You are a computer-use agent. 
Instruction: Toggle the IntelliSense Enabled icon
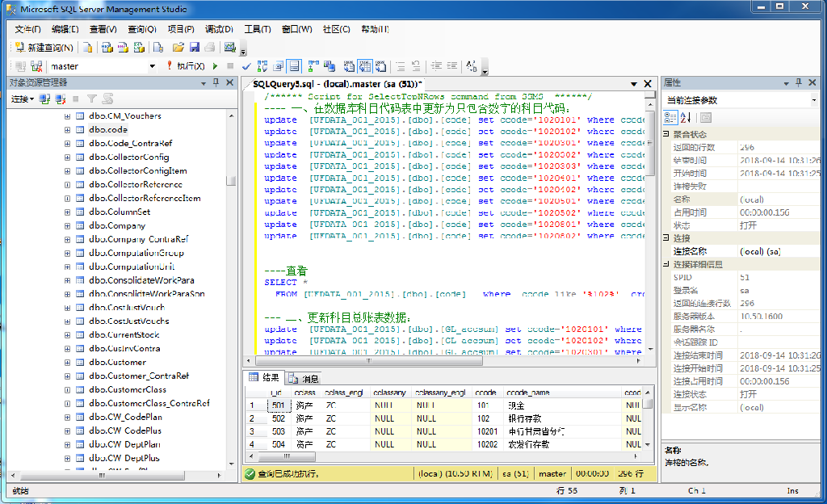[x=294, y=66]
